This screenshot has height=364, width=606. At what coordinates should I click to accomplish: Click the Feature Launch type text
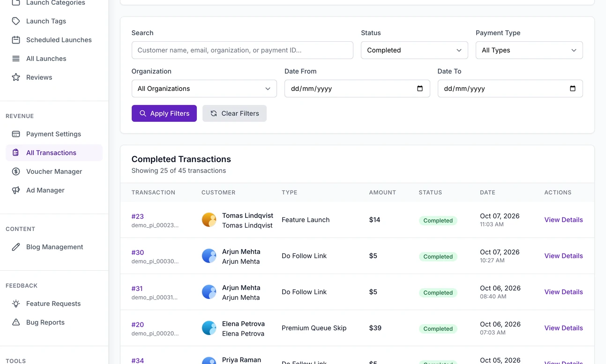(306, 220)
